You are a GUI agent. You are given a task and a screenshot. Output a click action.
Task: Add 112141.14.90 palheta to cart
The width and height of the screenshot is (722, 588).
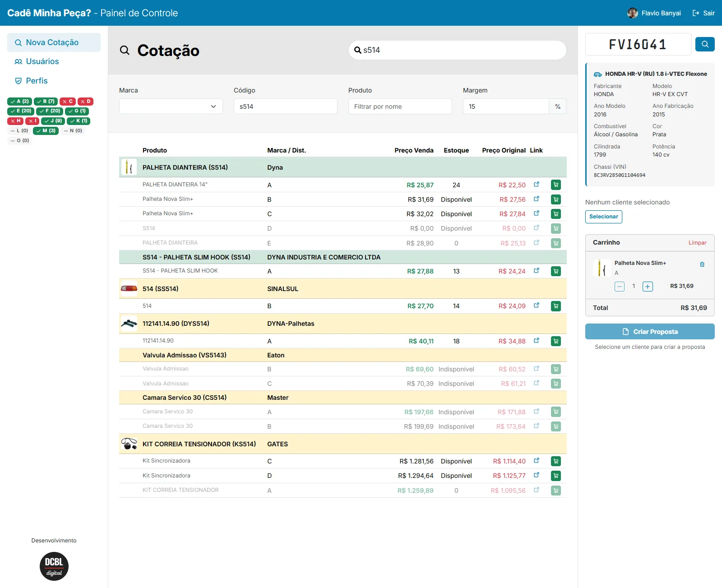point(556,341)
